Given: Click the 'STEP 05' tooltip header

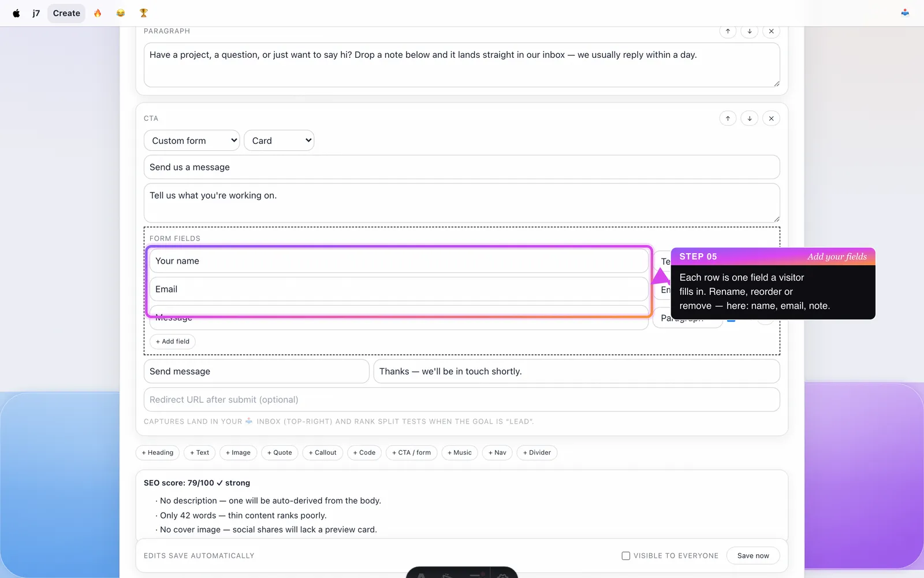Looking at the screenshot, I should point(698,256).
